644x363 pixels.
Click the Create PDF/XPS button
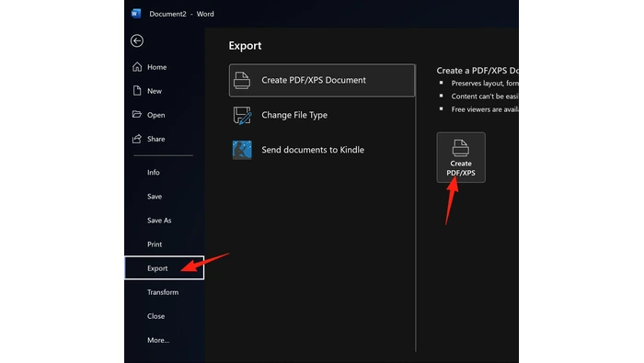(461, 157)
